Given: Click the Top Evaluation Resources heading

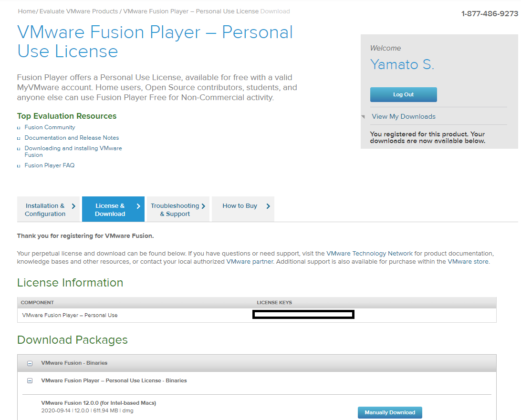Looking at the screenshot, I should pyautogui.click(x=67, y=116).
